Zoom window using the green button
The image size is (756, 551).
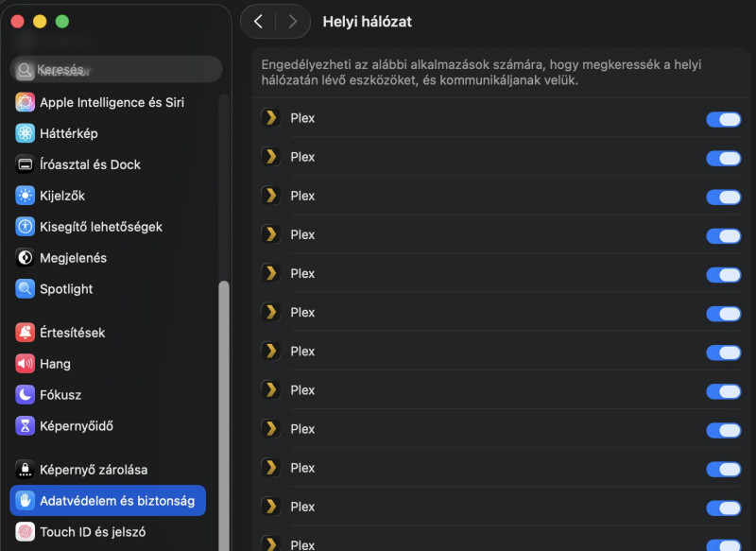(x=62, y=21)
